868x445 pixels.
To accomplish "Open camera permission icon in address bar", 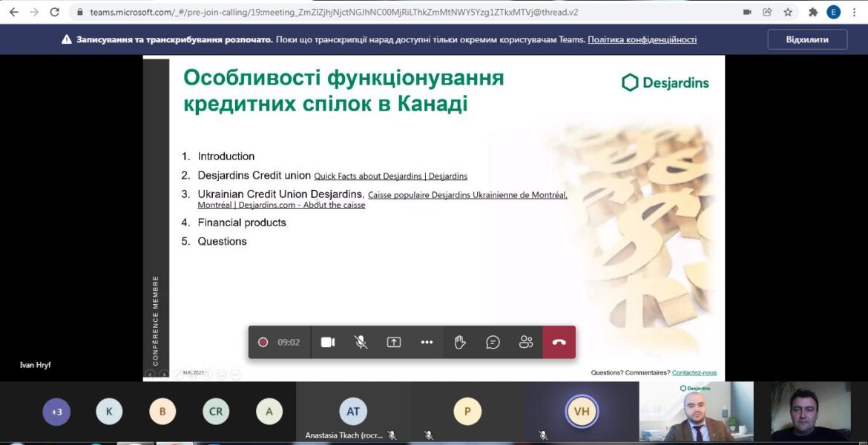I will point(747,12).
